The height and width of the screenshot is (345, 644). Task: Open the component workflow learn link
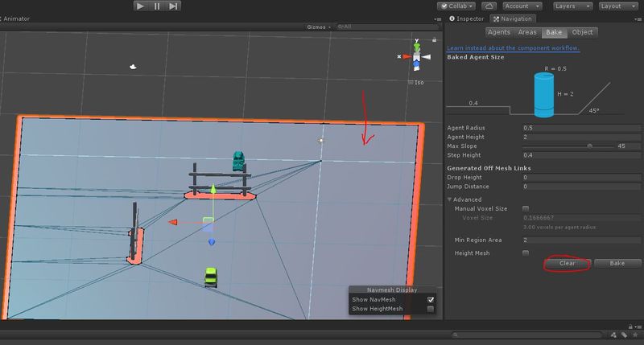(513, 48)
